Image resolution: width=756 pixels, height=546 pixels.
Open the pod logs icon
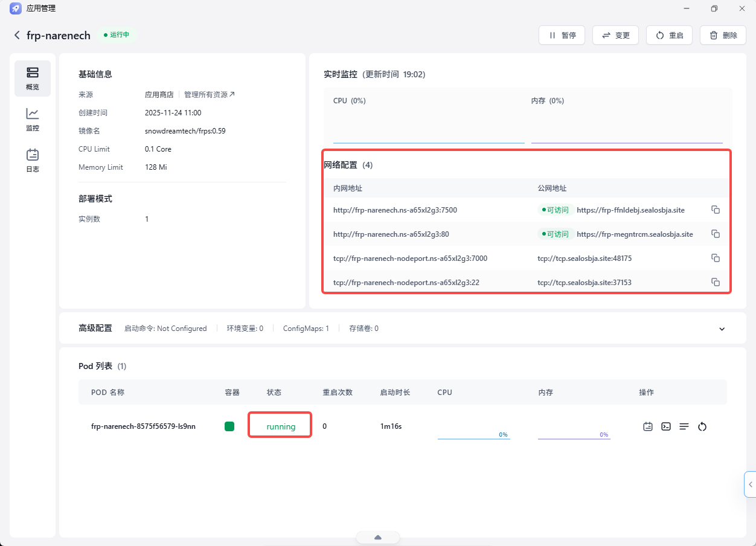(648, 426)
